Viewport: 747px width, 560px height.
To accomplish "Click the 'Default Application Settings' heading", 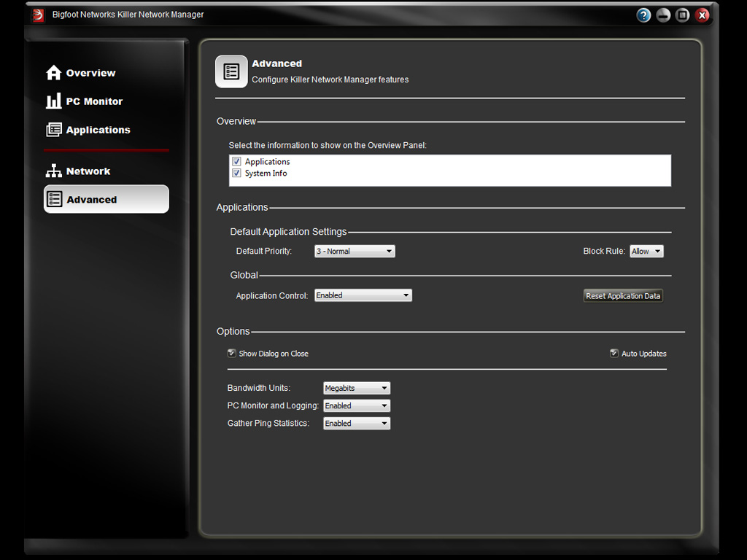I will (288, 232).
